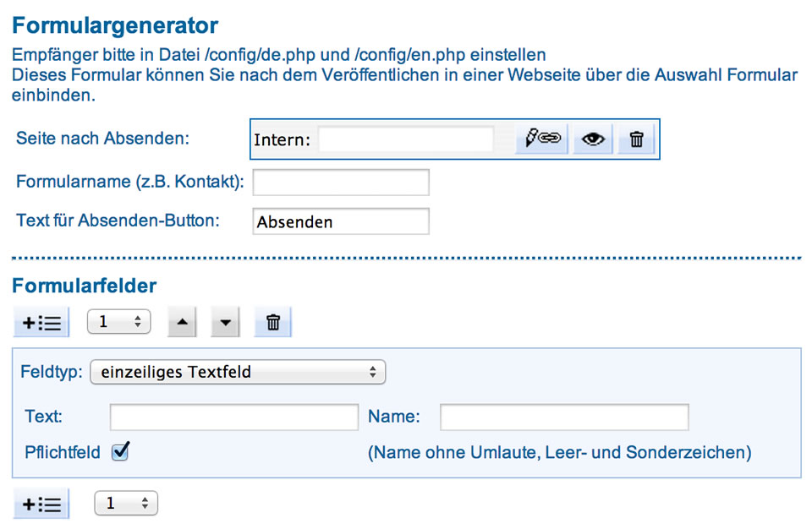Screen dimensions: 812x529
Task: Delete form field with trash icon
Action: click(x=273, y=322)
